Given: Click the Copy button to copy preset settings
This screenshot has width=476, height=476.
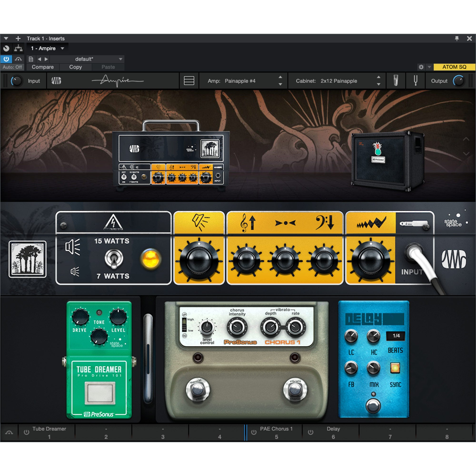Looking at the screenshot, I should 75,67.
